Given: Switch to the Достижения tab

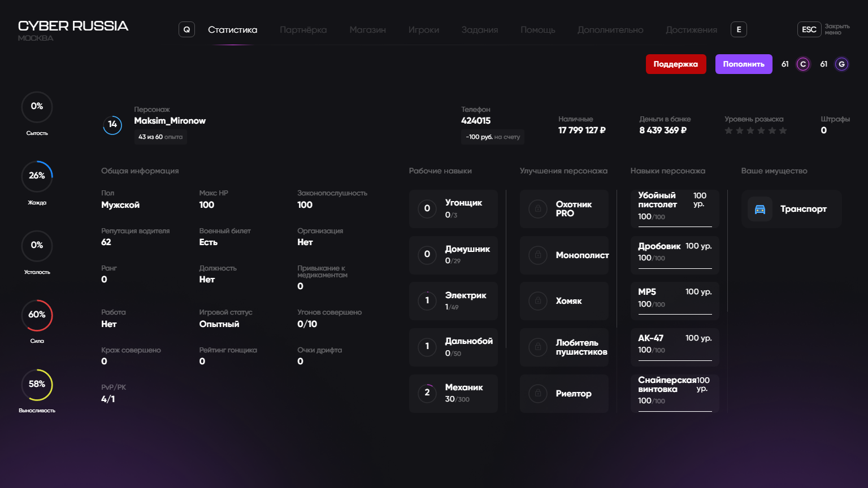Looking at the screenshot, I should (691, 30).
